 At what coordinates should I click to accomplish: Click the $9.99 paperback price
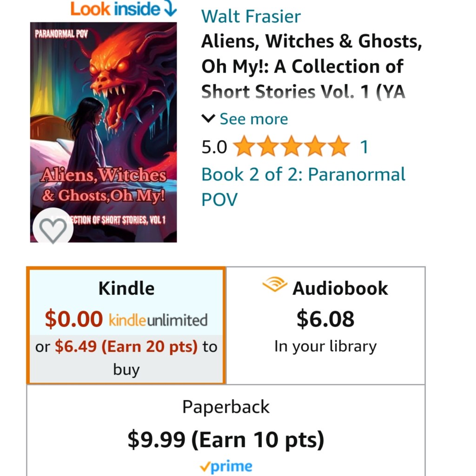(x=156, y=439)
